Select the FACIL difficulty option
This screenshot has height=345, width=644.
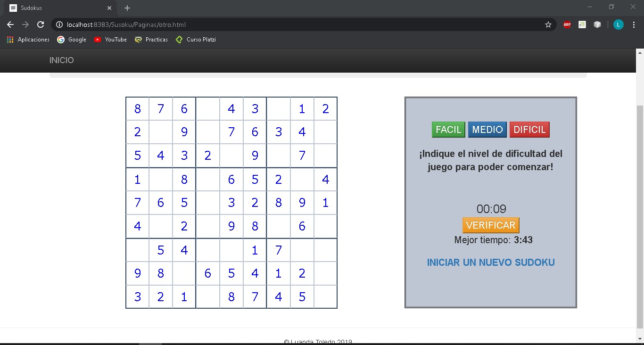coord(448,130)
